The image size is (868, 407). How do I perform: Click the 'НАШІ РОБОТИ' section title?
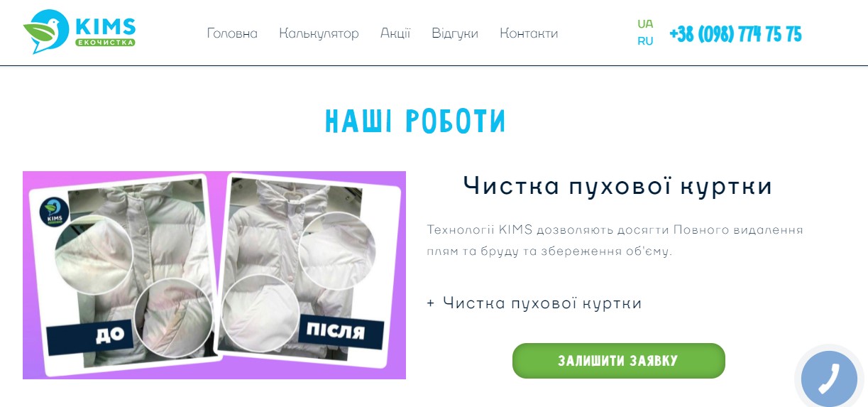(416, 121)
